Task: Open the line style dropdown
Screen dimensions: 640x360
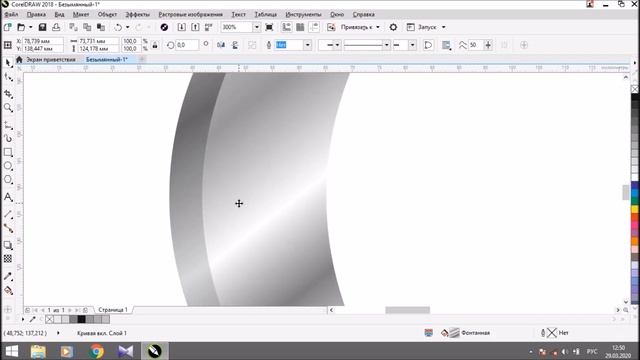Action: click(x=386, y=45)
